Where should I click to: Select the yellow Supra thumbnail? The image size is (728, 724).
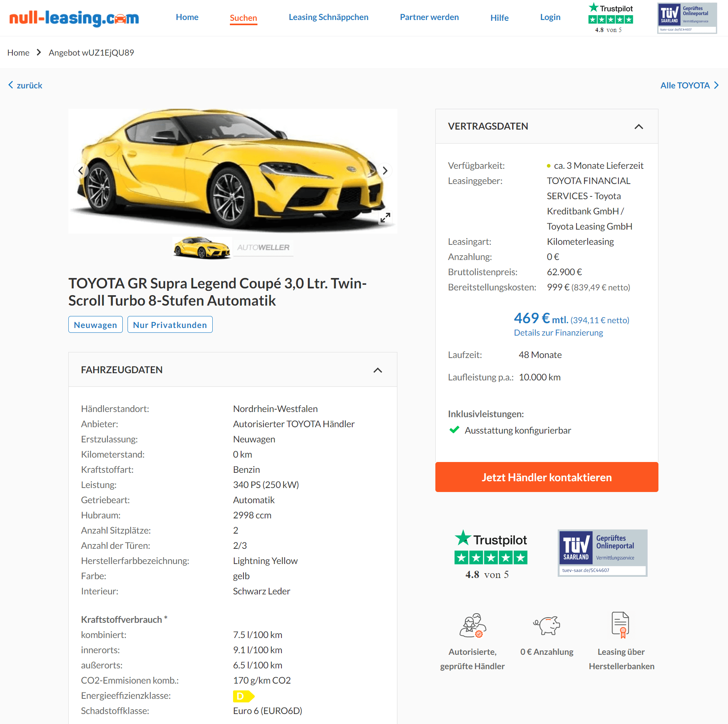pyautogui.click(x=202, y=248)
